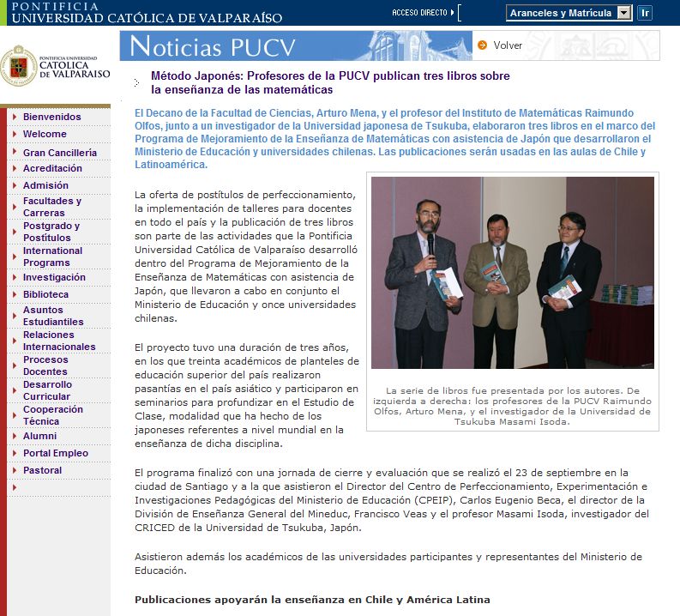Open the Aranceles y Matrícula dropdown
The image size is (680, 616).
coord(569,13)
